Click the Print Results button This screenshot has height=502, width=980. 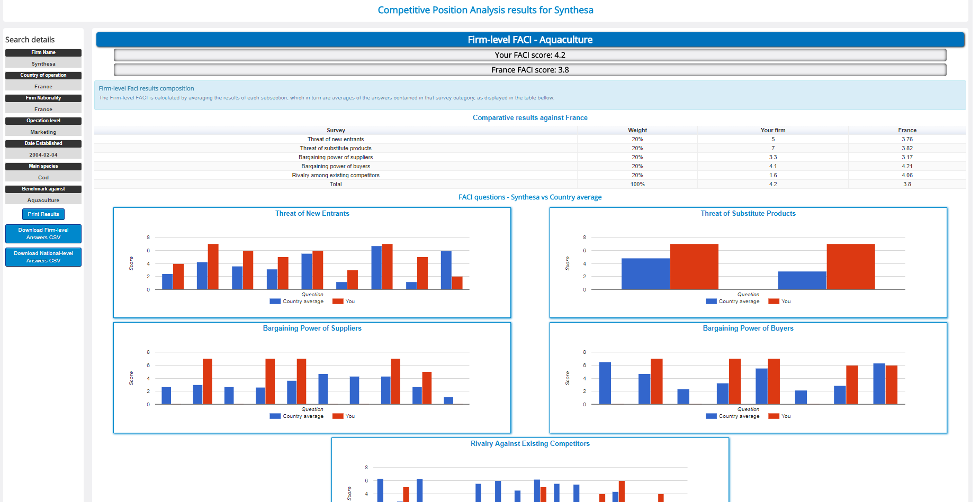[43, 214]
